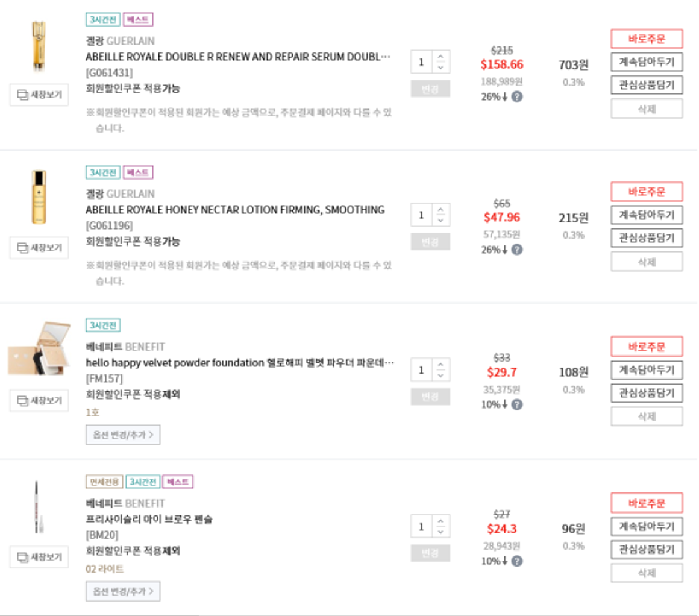Click help icon beside $29.7 discount
Screen dimensions: 699x616
(516, 404)
